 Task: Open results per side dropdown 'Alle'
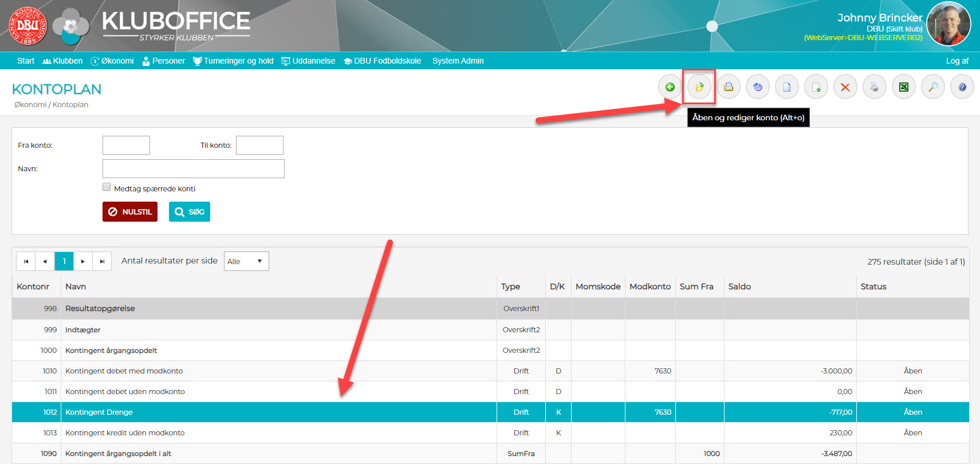246,261
